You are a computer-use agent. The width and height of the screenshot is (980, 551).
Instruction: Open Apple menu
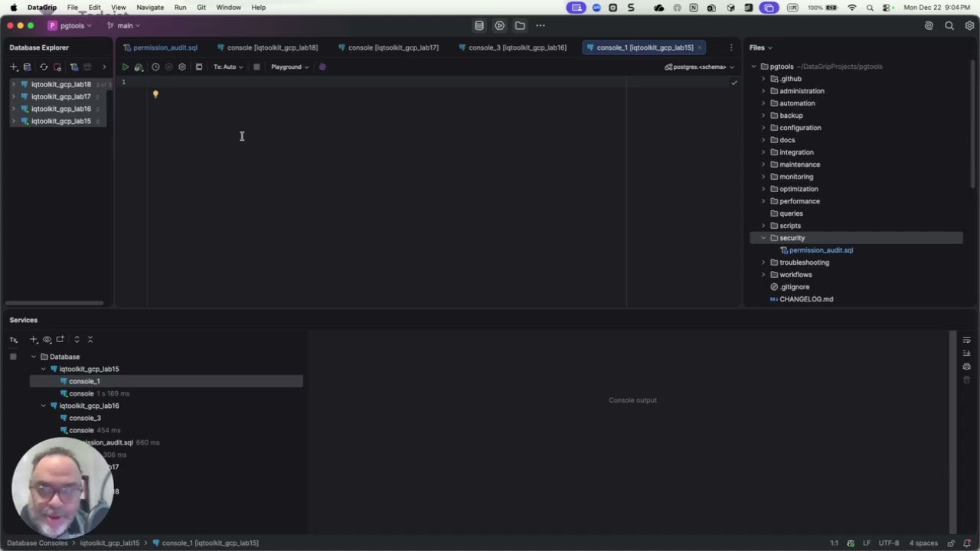click(13, 8)
